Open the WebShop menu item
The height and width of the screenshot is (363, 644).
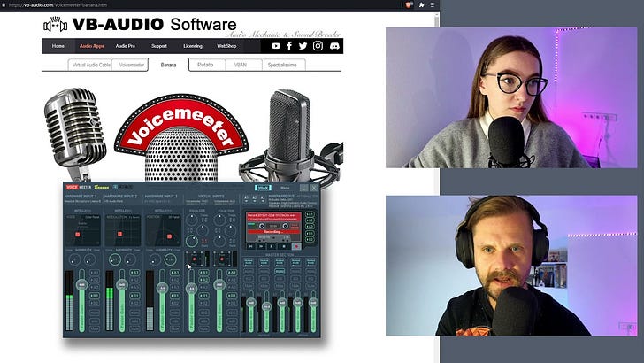tap(226, 46)
